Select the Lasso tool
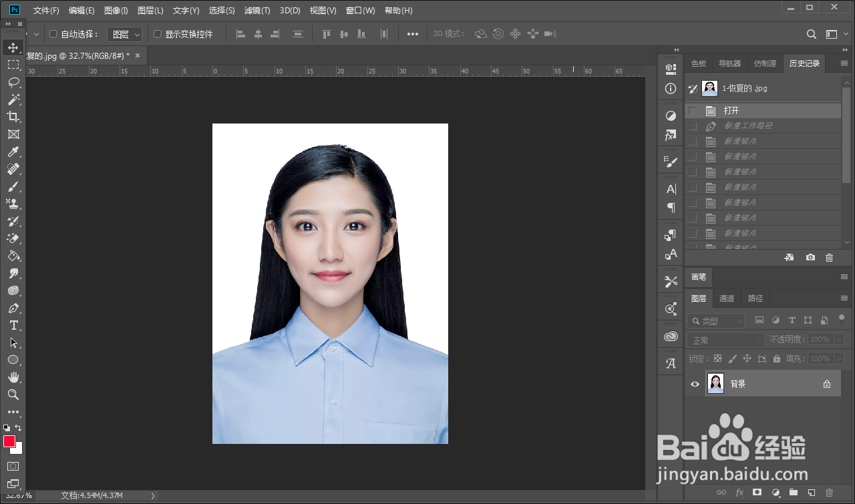 pos(13,82)
